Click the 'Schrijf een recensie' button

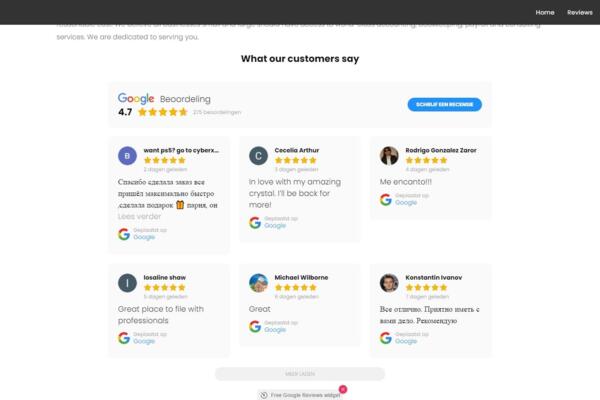click(445, 104)
